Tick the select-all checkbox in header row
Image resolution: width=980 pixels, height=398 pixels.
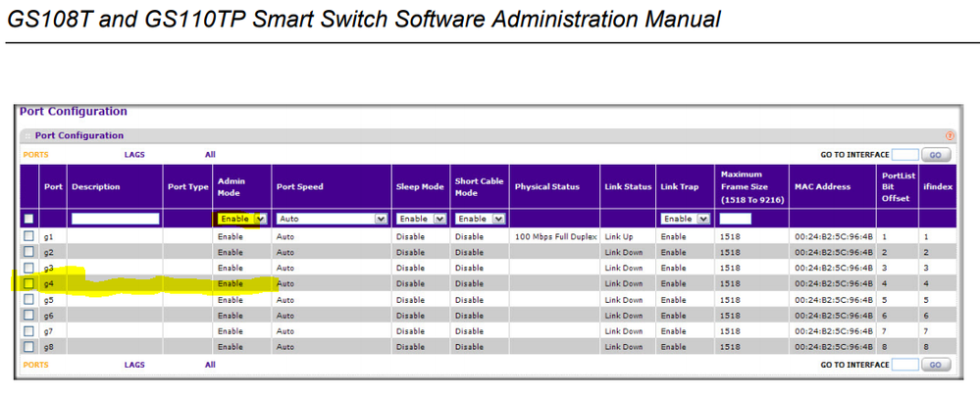[28, 219]
